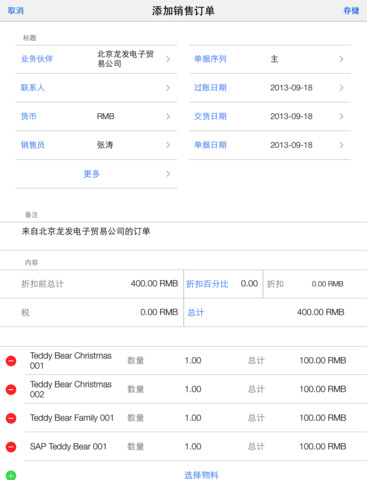The image size is (367, 480).
Task: Edit quantity 1.00 of SAP Teddy Bear 001
Action: click(x=193, y=447)
